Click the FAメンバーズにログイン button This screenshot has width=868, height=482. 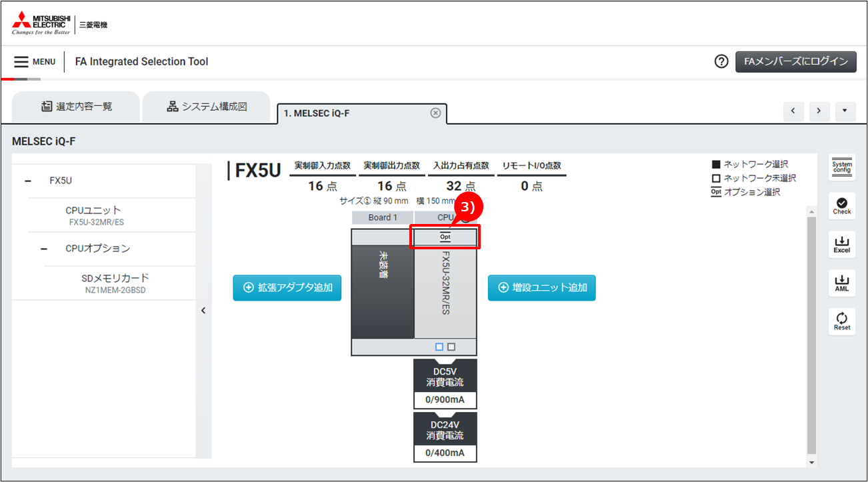795,61
